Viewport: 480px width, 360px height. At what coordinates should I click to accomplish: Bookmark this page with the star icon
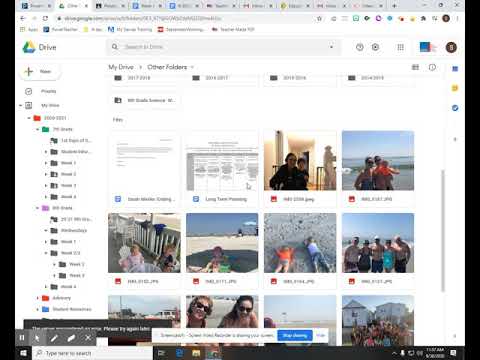(x=319, y=18)
